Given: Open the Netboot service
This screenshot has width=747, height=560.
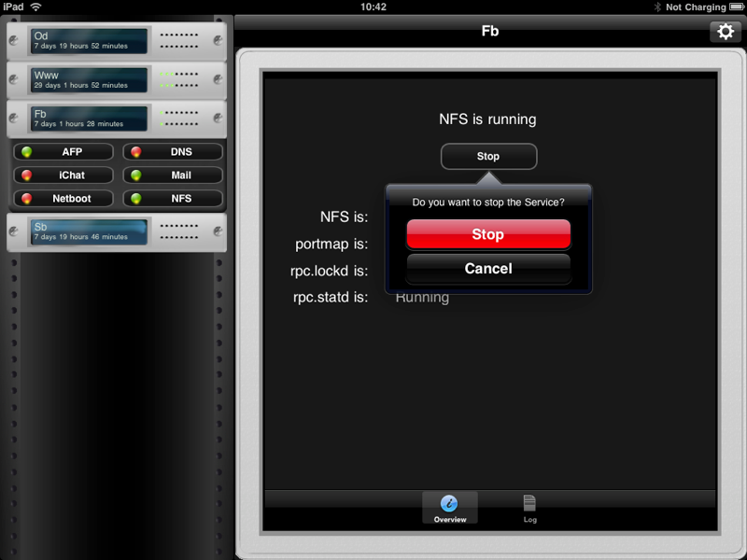Looking at the screenshot, I should (x=63, y=199).
